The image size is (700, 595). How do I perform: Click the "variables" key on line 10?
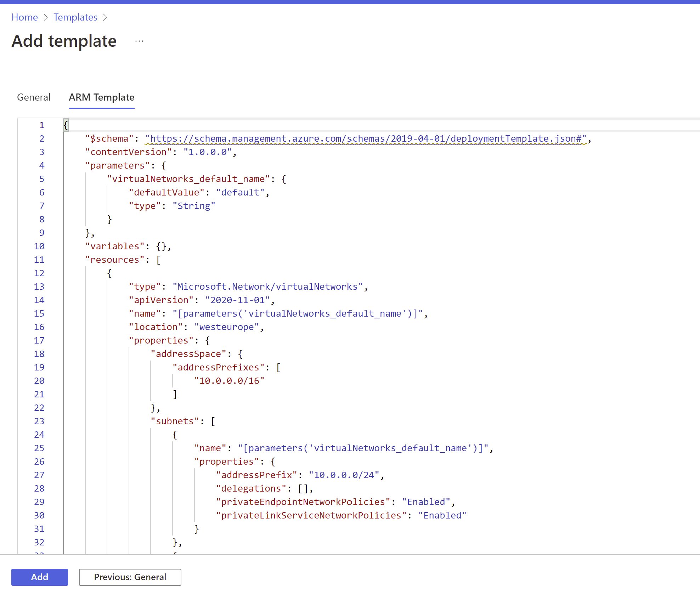point(115,246)
